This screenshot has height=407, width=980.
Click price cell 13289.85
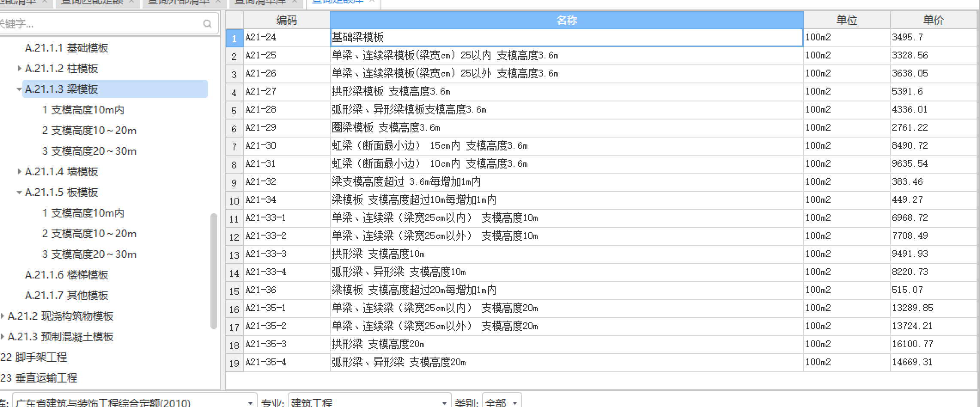pyautogui.click(x=933, y=308)
